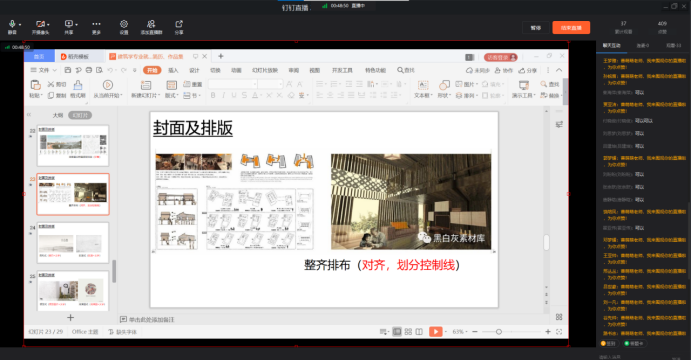Toggle the camera on in live toolbar
Image resolution: width=691 pixels, height=361 pixels.
40,24
